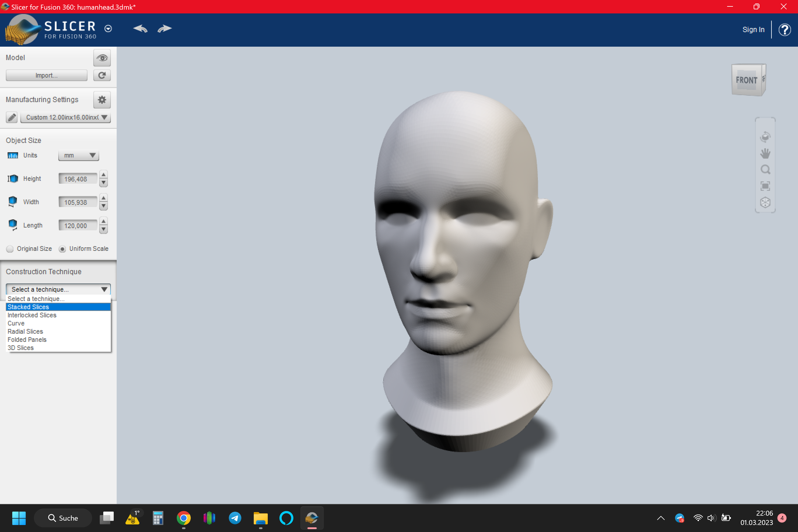
Task: Open the manufacturing settings gear
Action: [102, 100]
